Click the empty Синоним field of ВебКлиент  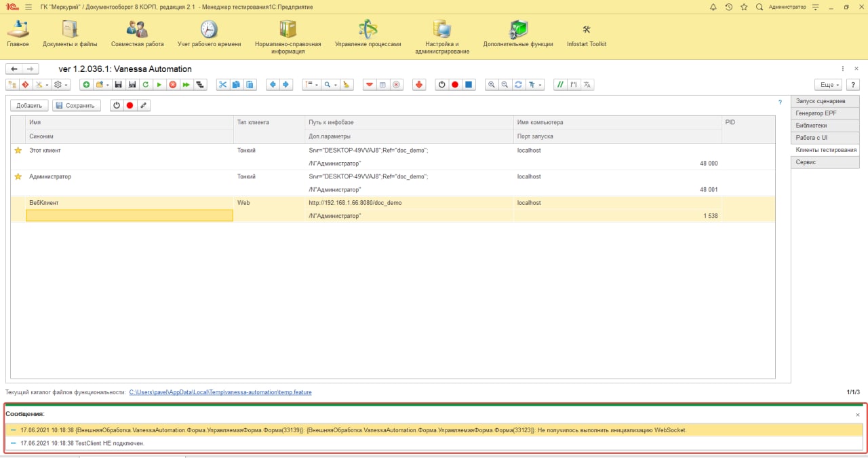(x=130, y=216)
